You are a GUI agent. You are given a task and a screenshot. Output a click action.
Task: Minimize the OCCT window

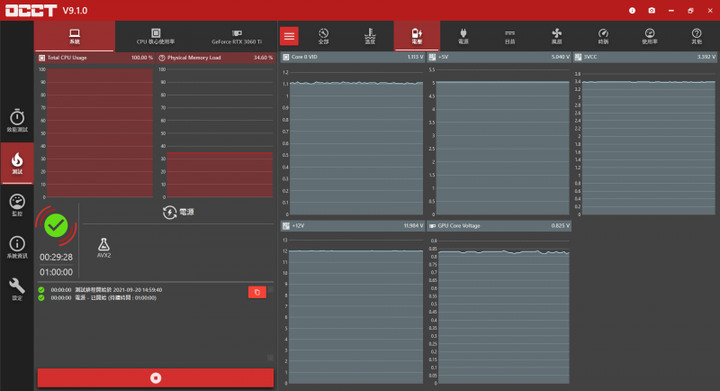coord(671,11)
